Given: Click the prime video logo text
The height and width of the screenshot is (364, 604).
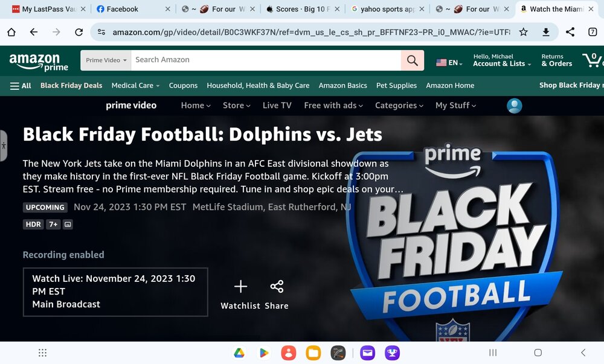Looking at the screenshot, I should [131, 106].
